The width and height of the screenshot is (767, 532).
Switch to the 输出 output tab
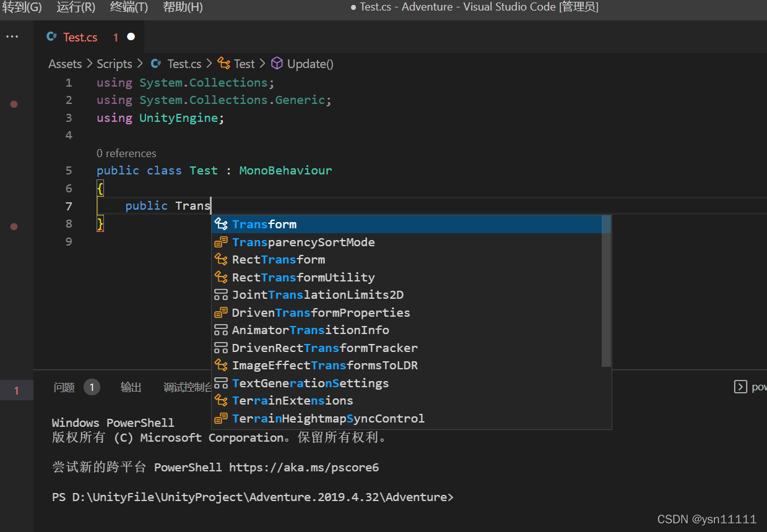point(131,387)
